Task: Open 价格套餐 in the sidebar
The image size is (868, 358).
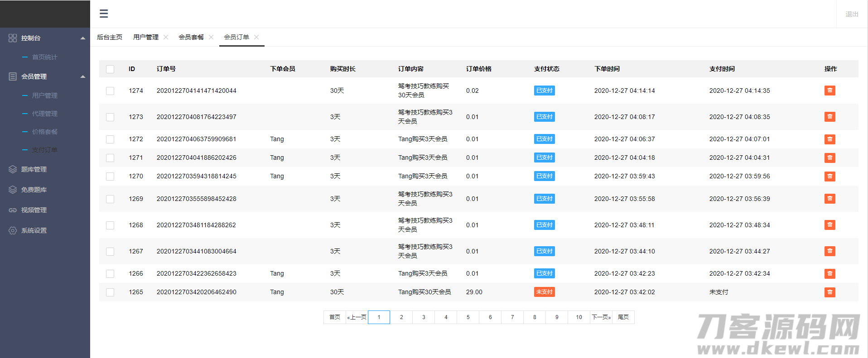Action: tap(44, 132)
